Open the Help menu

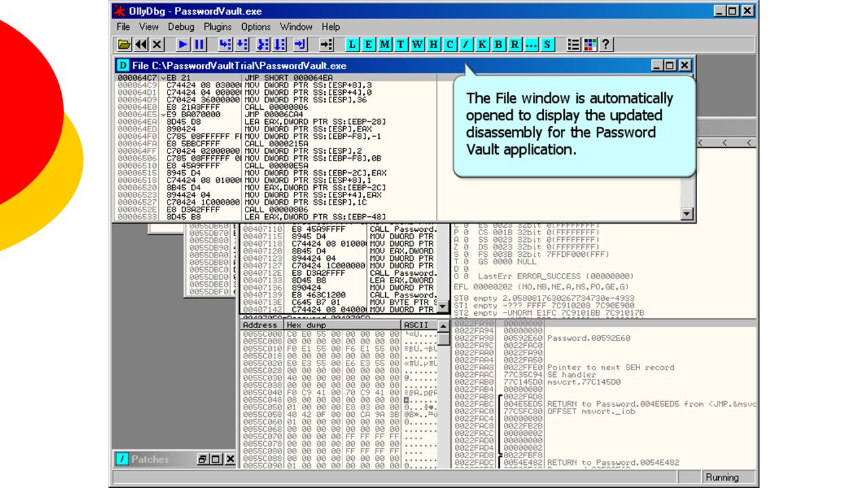tap(331, 27)
